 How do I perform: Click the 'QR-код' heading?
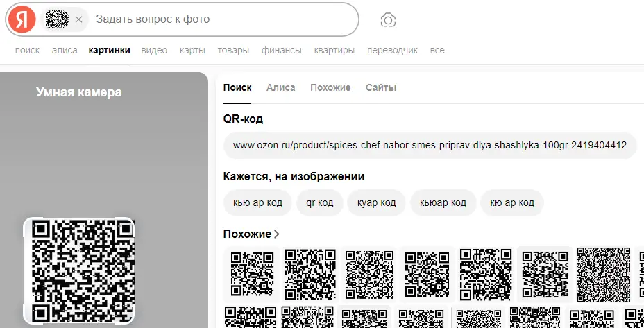tap(243, 119)
